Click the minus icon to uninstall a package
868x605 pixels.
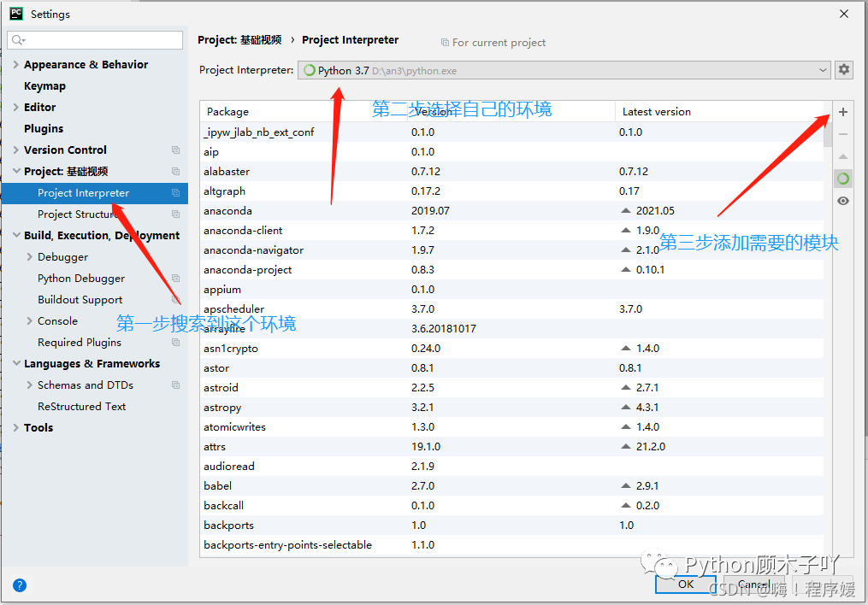[843, 134]
